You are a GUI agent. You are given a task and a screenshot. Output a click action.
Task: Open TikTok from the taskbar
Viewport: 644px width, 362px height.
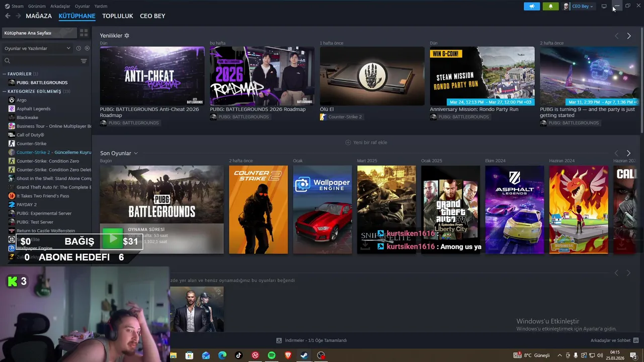(238, 355)
